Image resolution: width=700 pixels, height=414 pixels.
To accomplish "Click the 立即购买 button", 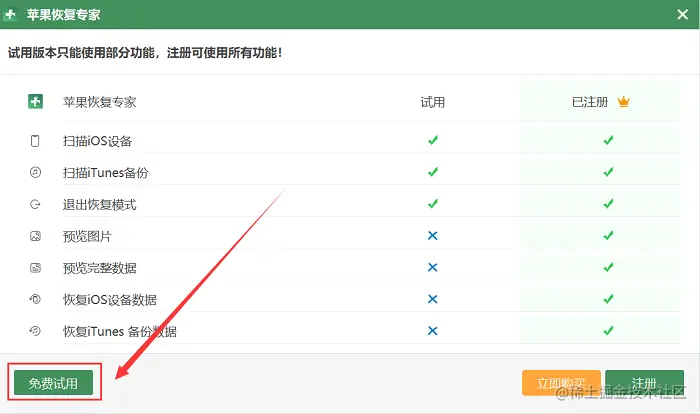I will [561, 383].
